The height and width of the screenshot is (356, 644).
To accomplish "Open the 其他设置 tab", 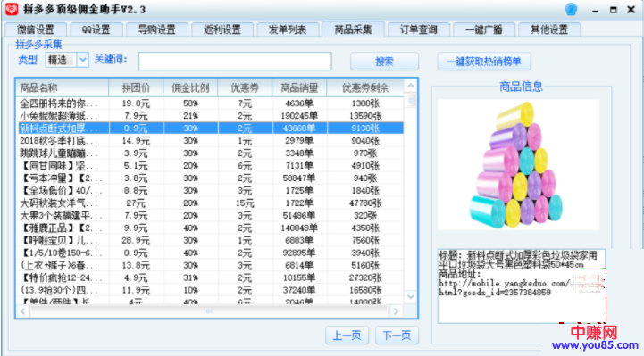I will pyautogui.click(x=549, y=29).
